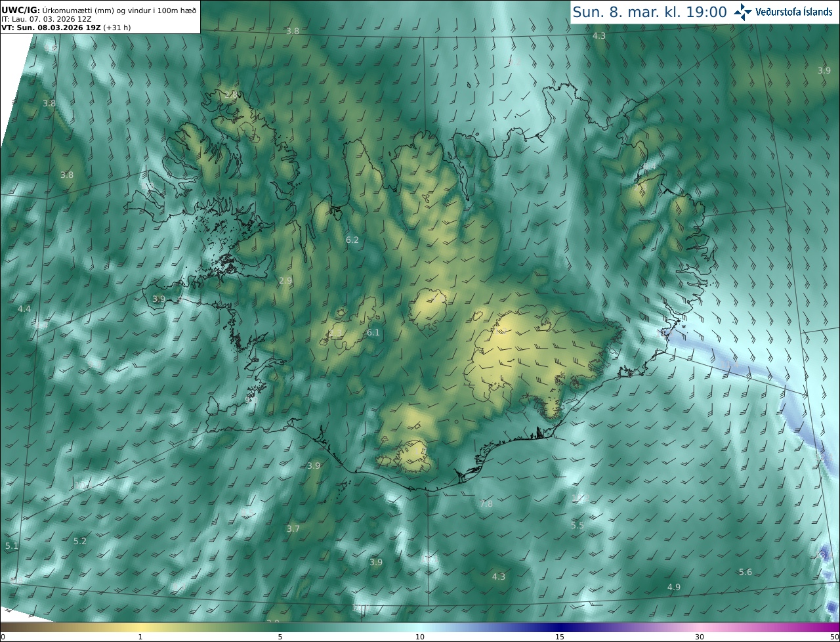Click the 6.1 value on the map
The image size is (840, 642).
click(373, 333)
